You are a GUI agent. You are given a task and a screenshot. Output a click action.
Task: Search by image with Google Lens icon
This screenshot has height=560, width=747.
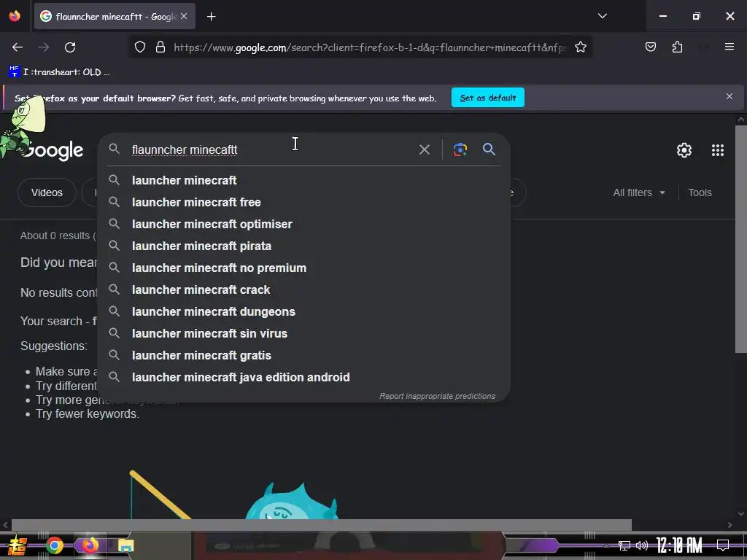(460, 149)
